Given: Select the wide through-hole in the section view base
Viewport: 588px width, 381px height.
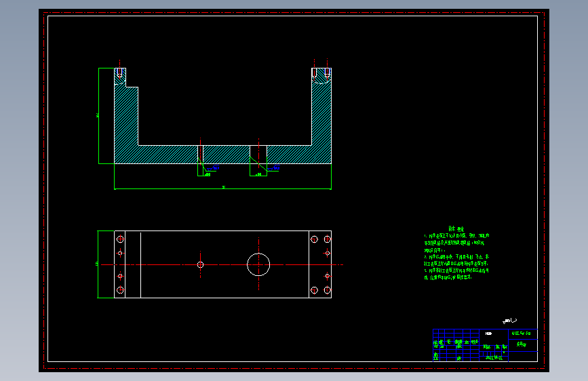Looking at the screenshot, I should 258,155.
